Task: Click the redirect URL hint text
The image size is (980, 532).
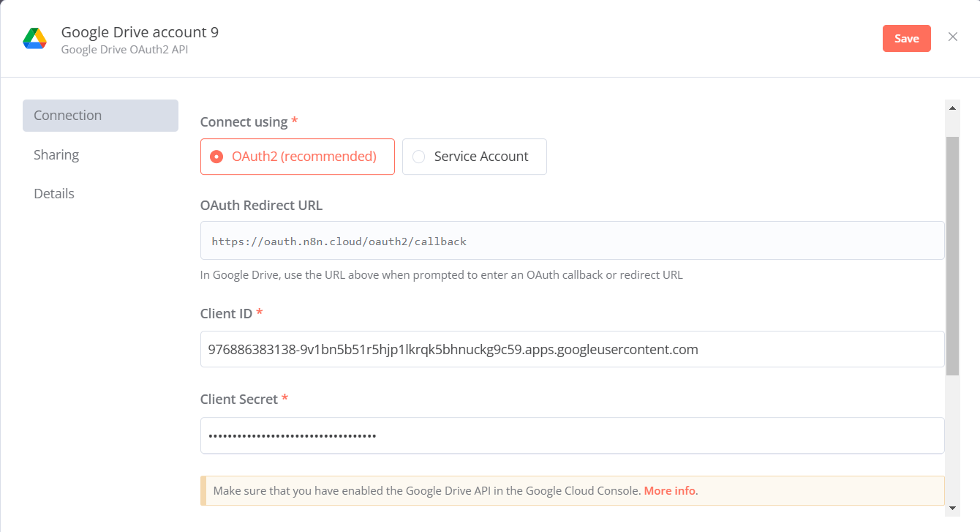Action: [441, 275]
